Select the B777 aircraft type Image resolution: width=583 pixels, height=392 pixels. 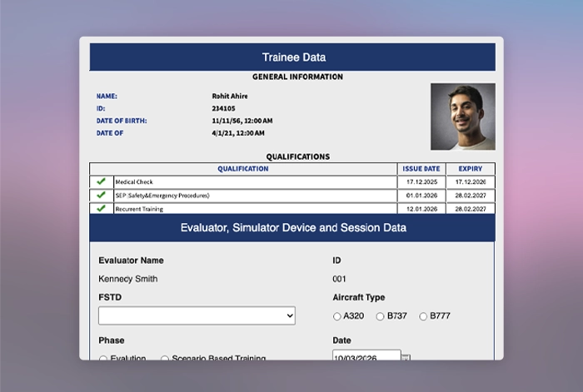click(423, 316)
